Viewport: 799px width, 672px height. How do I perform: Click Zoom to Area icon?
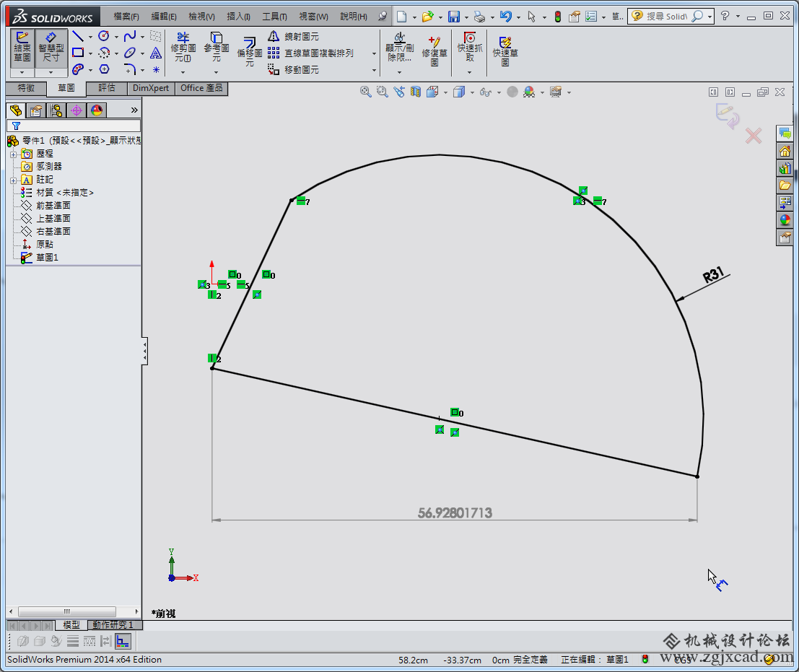pyautogui.click(x=382, y=92)
